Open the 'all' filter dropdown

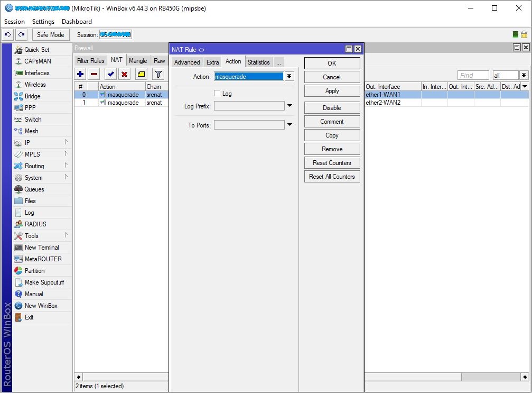524,75
